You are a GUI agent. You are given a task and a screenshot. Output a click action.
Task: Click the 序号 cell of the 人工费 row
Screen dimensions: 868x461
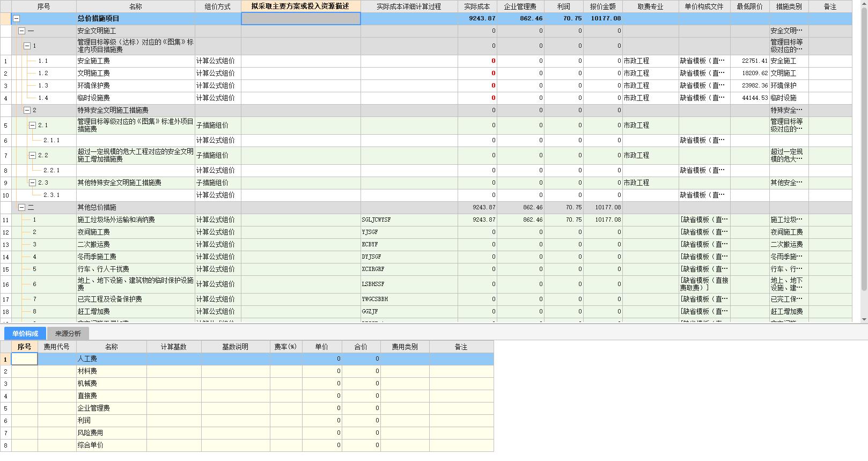tap(25, 359)
